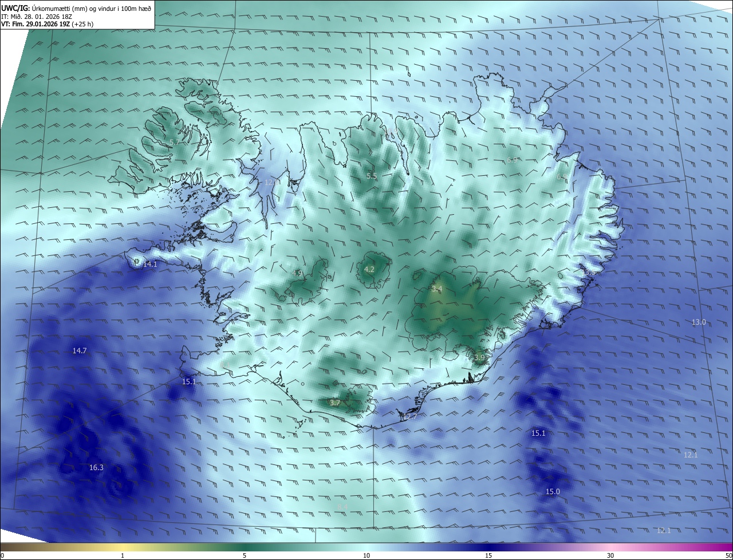Image resolution: width=733 pixels, height=560 pixels.
Task: Click the 13.0 value east of Iceland
Action: click(699, 322)
